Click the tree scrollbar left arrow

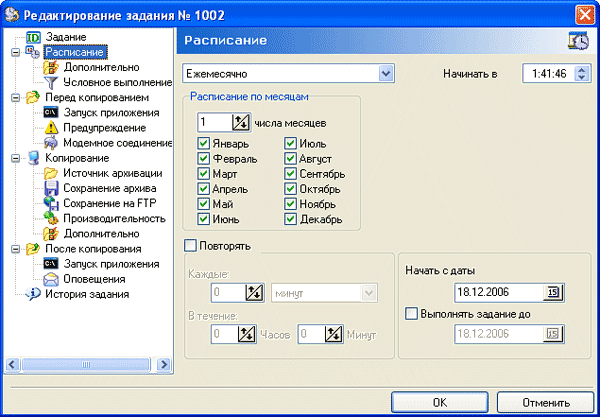tap(12, 365)
